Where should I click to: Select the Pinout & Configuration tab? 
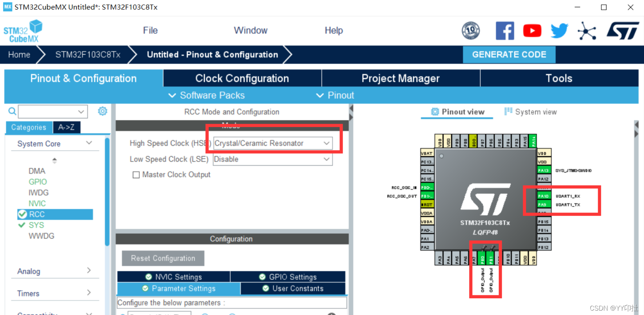coord(83,78)
